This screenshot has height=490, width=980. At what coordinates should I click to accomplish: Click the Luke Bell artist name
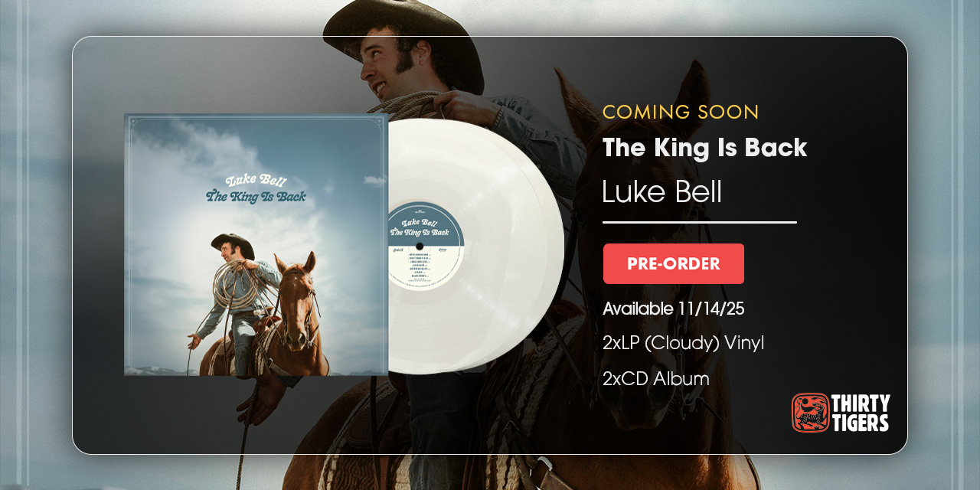point(662,191)
